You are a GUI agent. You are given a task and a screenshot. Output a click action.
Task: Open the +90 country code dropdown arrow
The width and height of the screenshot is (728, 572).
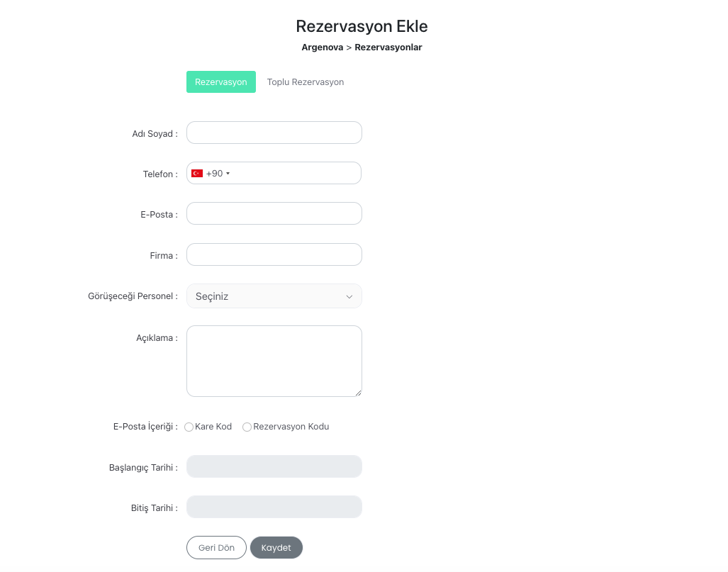point(228,174)
